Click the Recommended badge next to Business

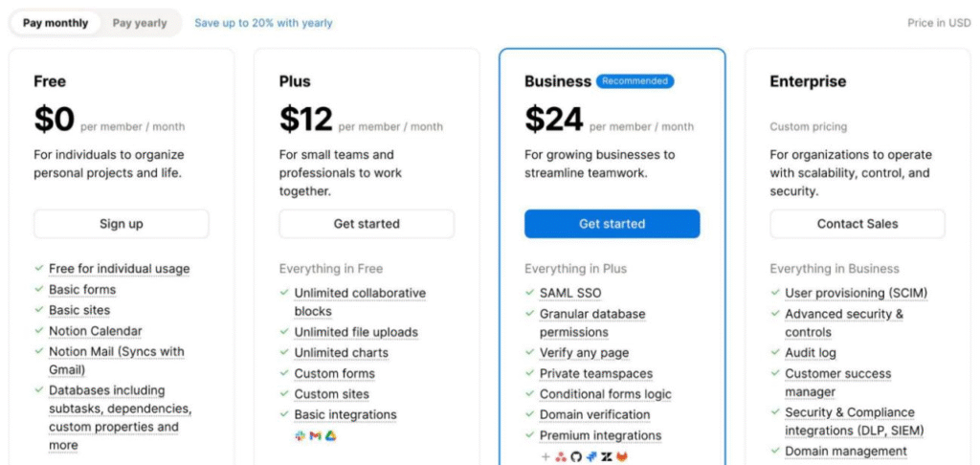click(635, 80)
